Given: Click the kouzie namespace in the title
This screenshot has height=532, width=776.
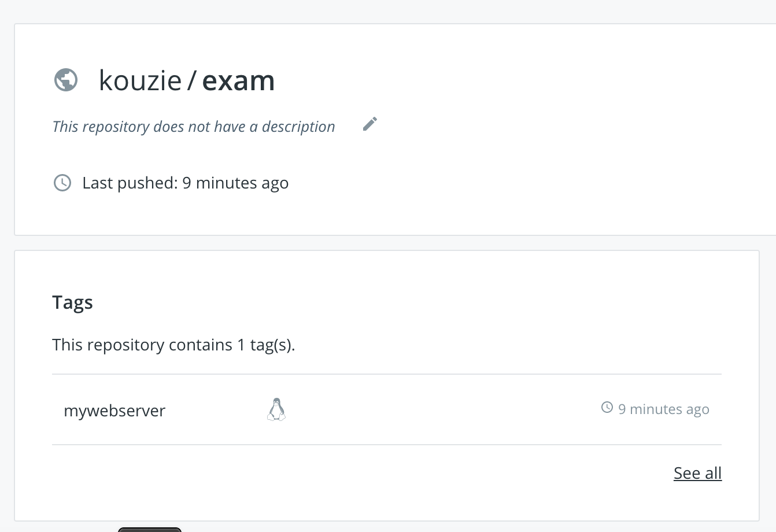Looking at the screenshot, I should click(x=140, y=80).
